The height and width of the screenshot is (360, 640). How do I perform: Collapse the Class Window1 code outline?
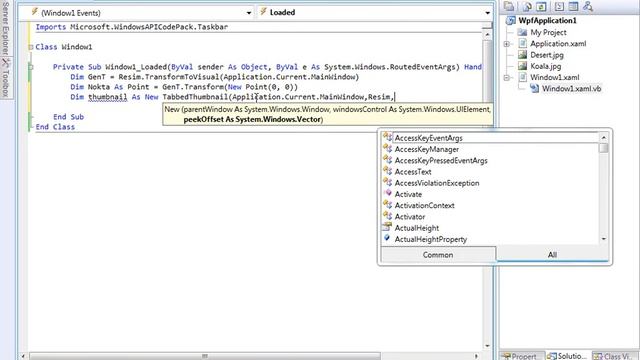[x=31, y=47]
